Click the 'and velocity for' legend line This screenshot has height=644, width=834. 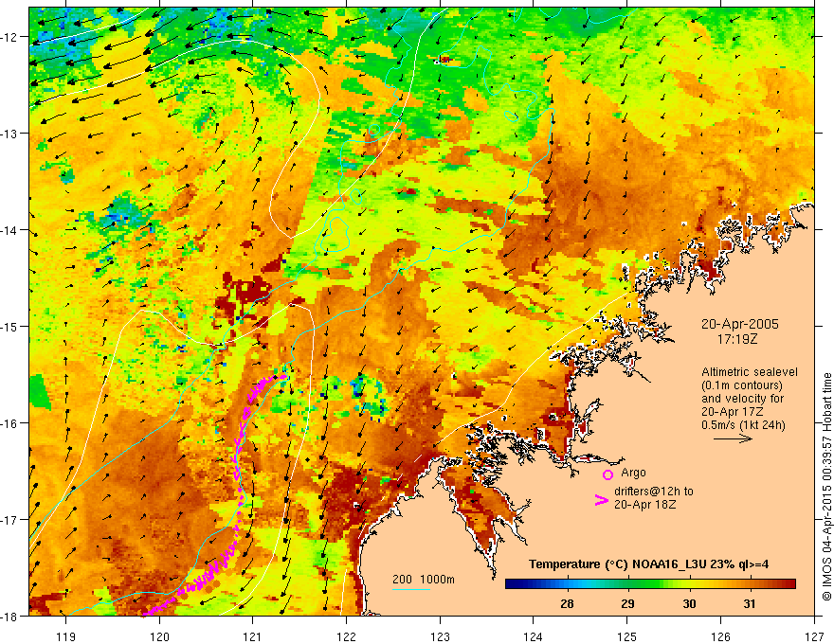point(742,399)
